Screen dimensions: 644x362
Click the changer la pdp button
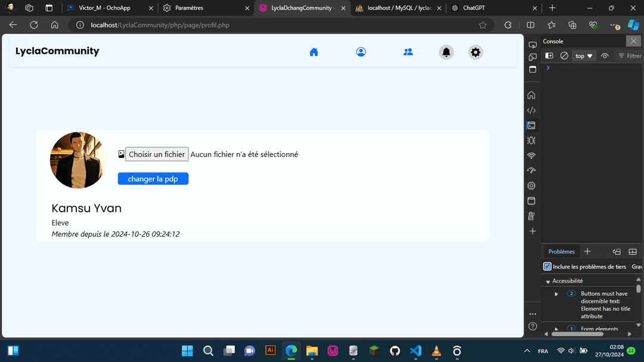153,179
